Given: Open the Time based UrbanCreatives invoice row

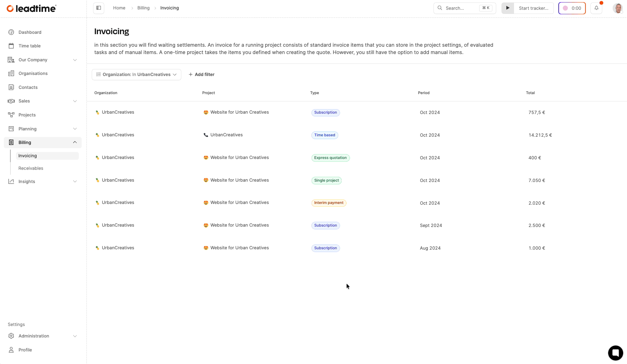Looking at the screenshot, I should pos(324,135).
